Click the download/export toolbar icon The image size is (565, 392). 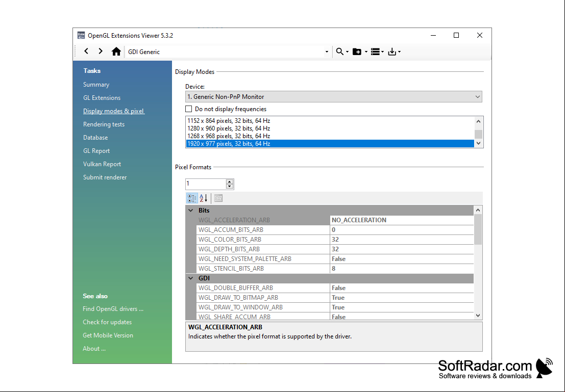(392, 52)
